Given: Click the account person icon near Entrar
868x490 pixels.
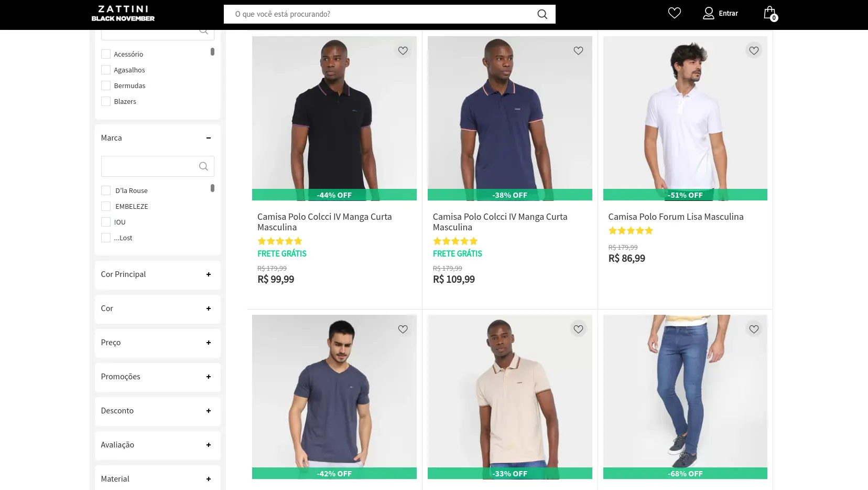Looking at the screenshot, I should [708, 13].
